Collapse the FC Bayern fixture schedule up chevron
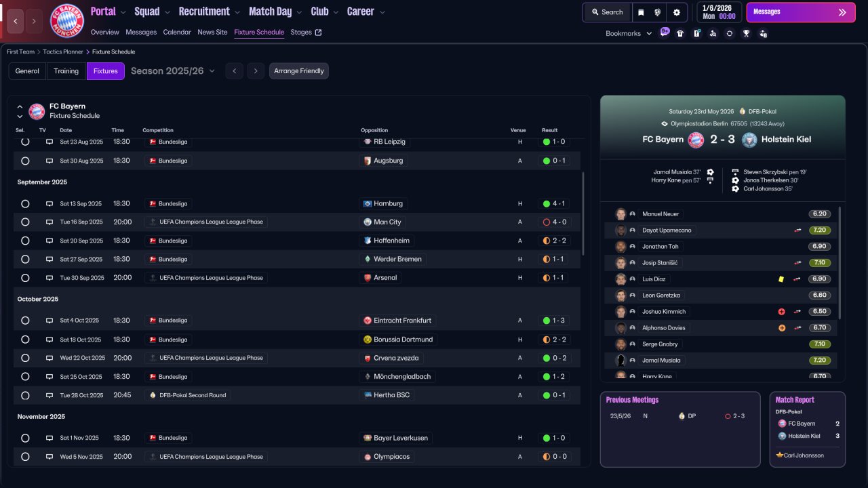The width and height of the screenshot is (868, 488). (x=20, y=107)
